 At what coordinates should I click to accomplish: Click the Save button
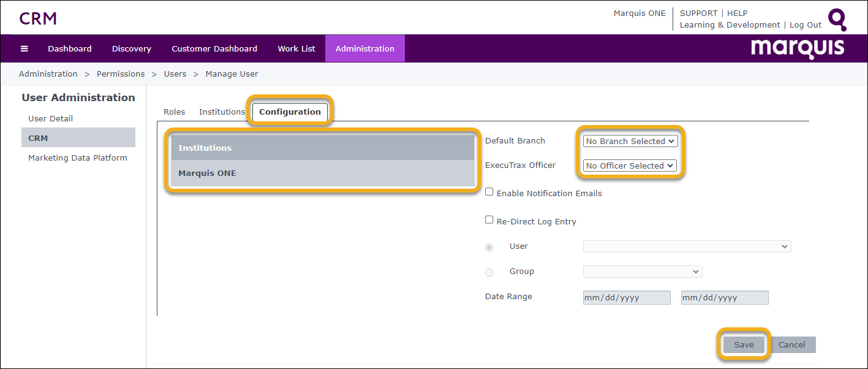click(744, 344)
